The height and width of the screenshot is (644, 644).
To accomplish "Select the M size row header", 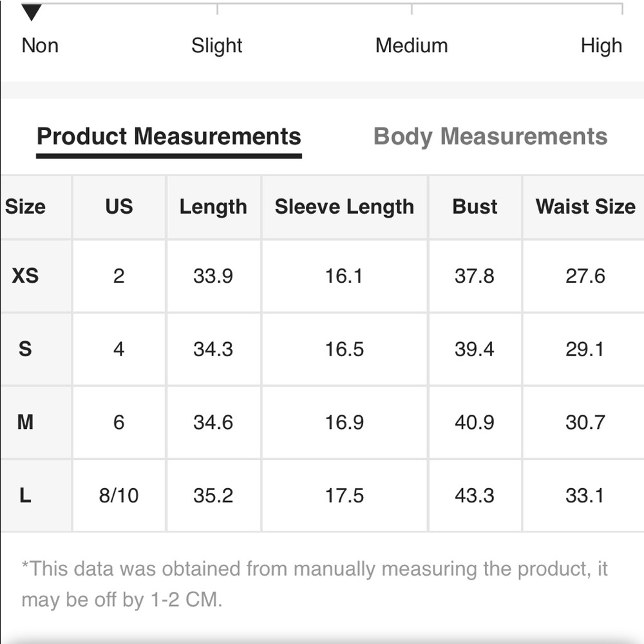I will tap(36, 422).
